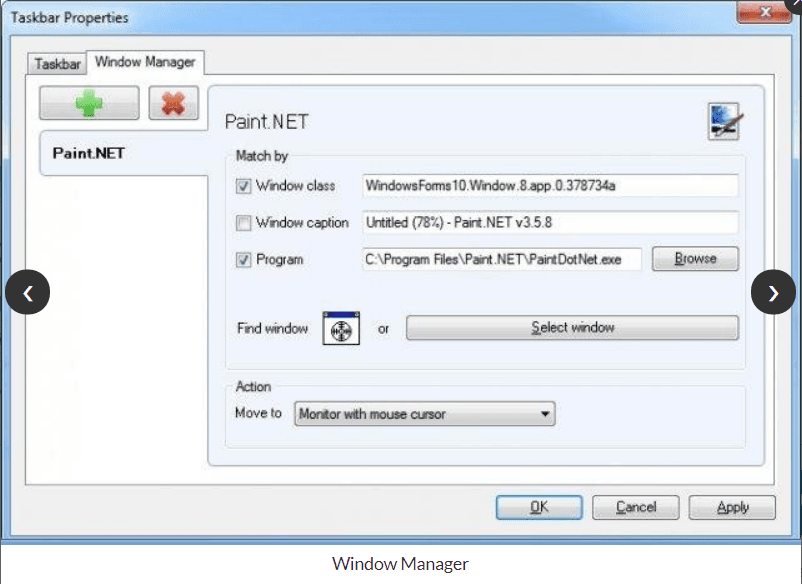
Task: Confirm changes with OK
Action: [538, 507]
